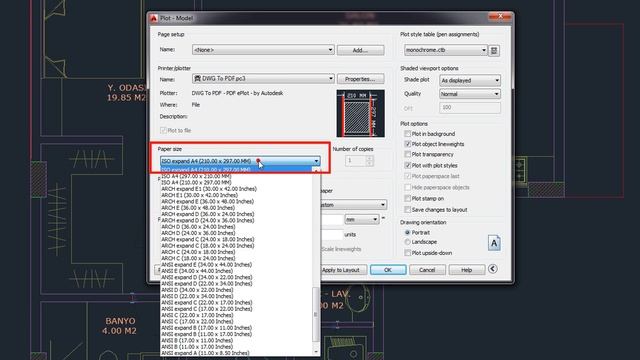Enable Save changes to layout checkbox
Screen dimensions: 640x360
coord(407,209)
